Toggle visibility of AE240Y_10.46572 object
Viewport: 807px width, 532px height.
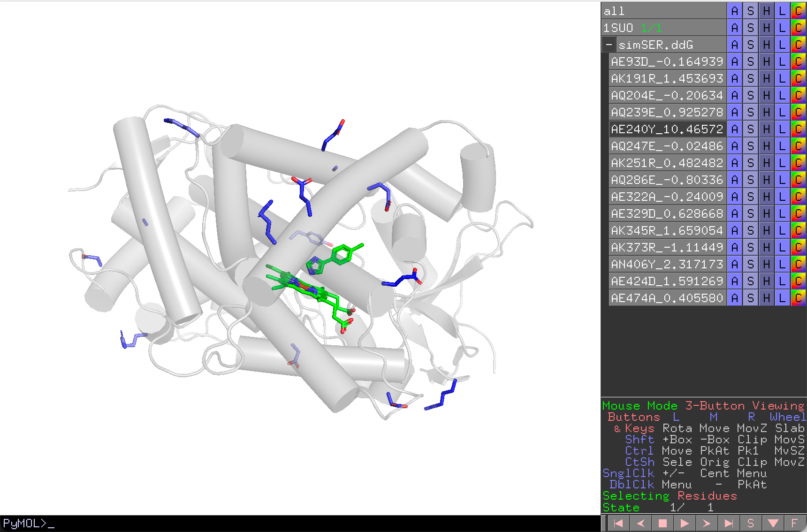668,129
